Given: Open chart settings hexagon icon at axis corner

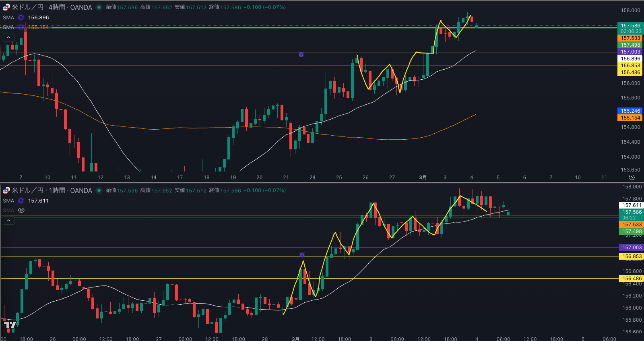Looking at the screenshot, I should pyautogui.click(x=632, y=178).
